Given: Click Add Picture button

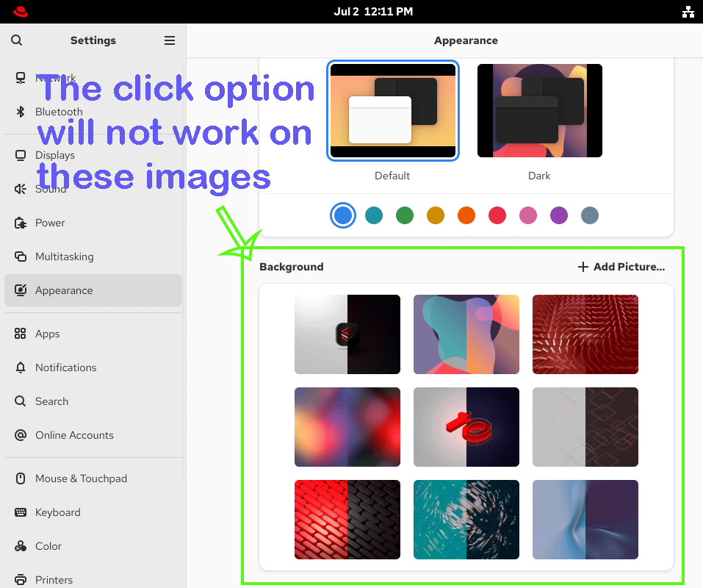Looking at the screenshot, I should click(x=621, y=267).
